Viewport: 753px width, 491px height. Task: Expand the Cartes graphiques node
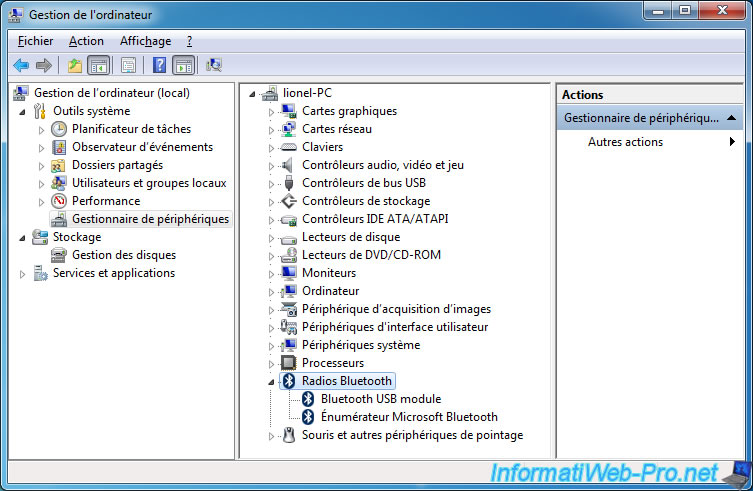[x=271, y=112]
